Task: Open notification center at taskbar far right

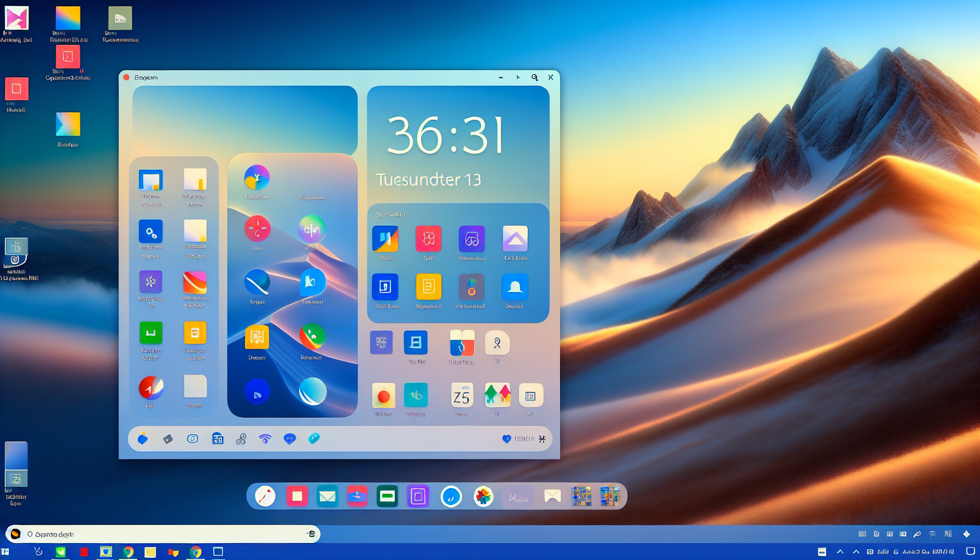Action: coord(971,552)
